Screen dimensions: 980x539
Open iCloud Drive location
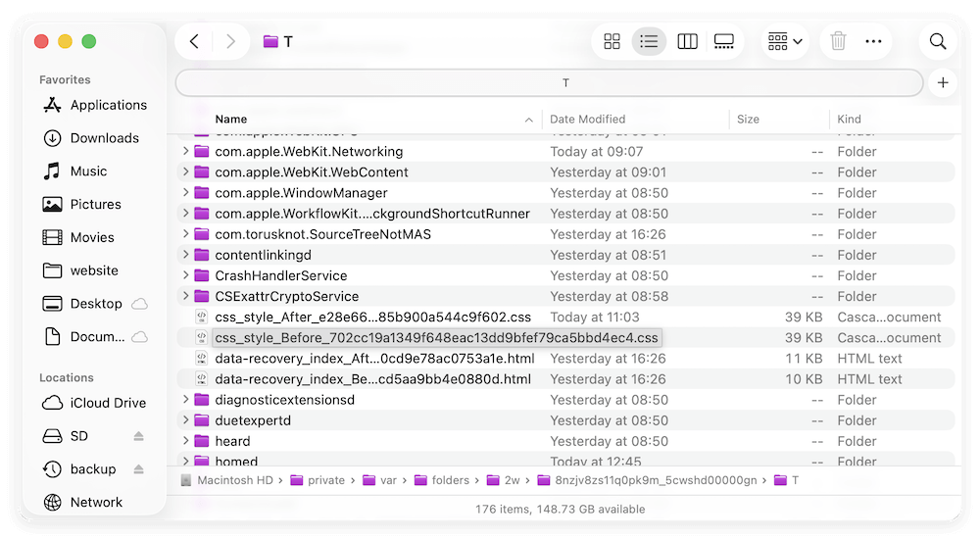tap(94, 404)
